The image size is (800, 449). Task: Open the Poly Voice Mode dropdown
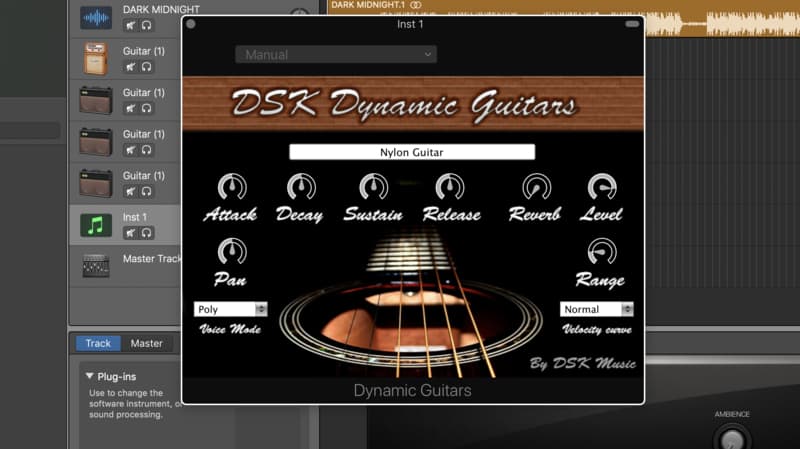[x=230, y=309]
